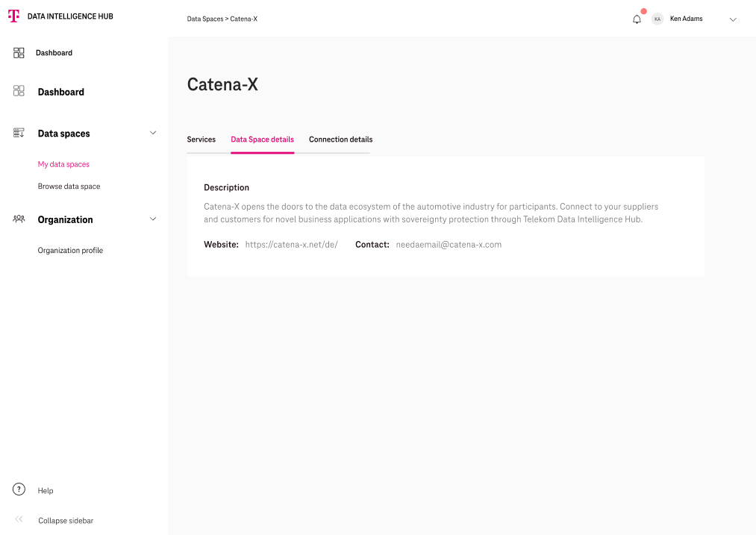Screen dimensions: 756x535
Task: Click Data Spaces in the breadcrumb
Action: point(204,19)
